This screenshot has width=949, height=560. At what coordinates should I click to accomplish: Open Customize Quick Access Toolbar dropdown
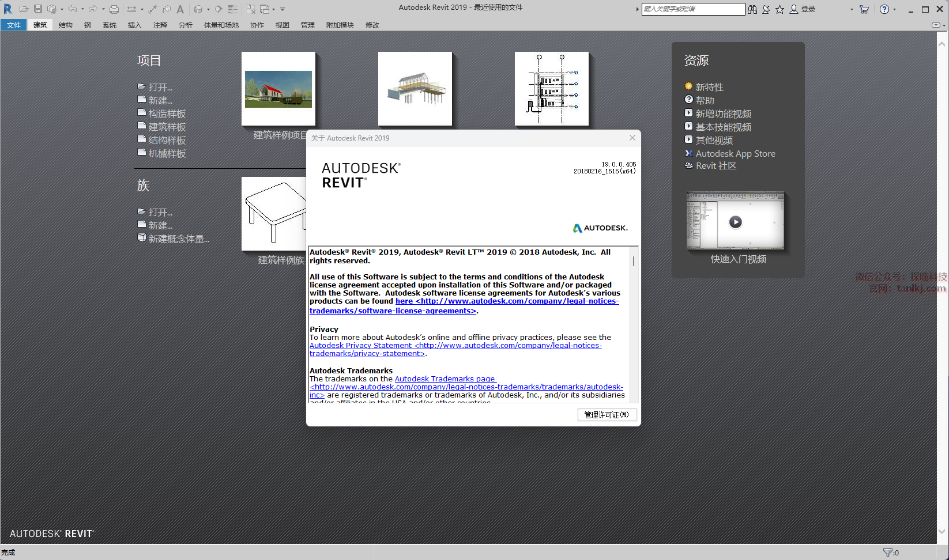(283, 9)
